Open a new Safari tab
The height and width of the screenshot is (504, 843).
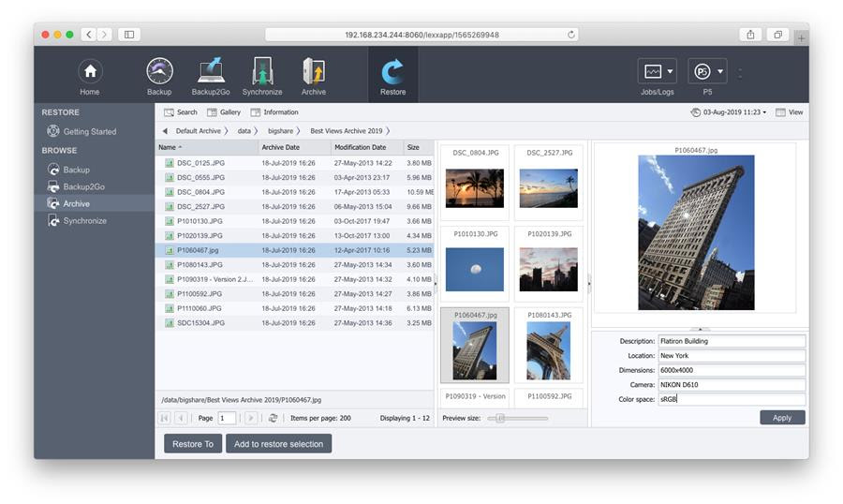[801, 38]
